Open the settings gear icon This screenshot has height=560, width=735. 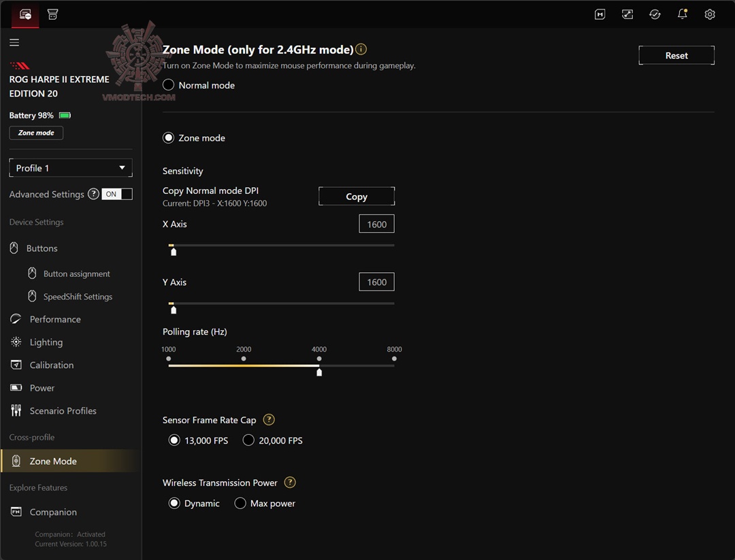click(x=710, y=14)
